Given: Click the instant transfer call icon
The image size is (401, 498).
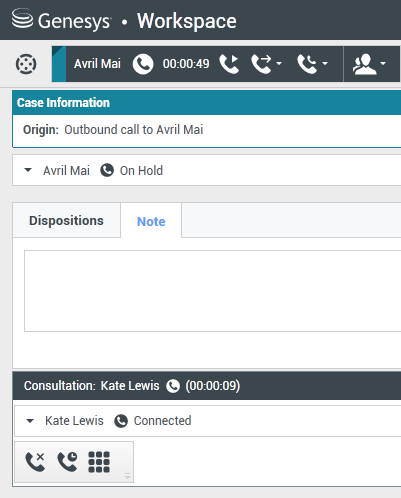Looking at the screenshot, I should click(x=262, y=64).
